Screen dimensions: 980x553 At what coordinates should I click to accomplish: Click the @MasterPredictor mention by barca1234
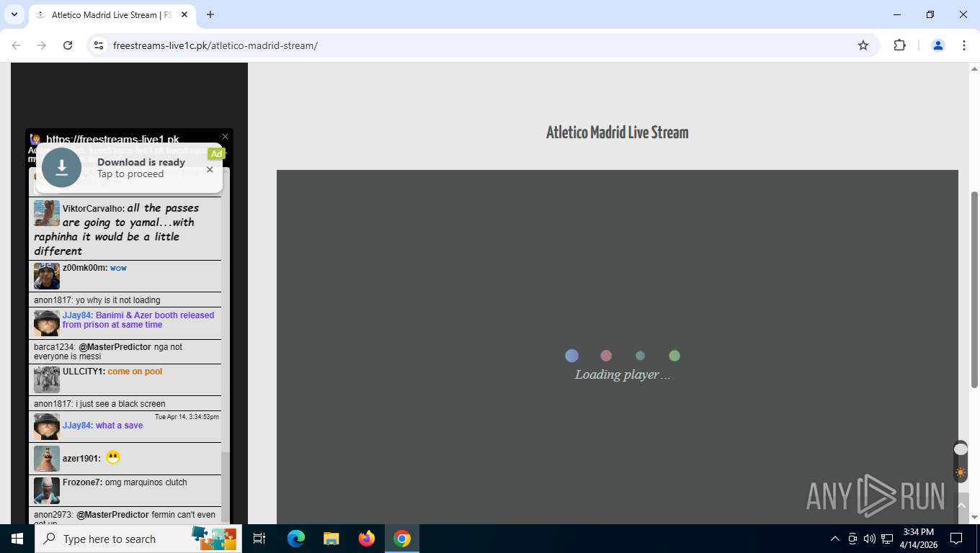coord(115,347)
